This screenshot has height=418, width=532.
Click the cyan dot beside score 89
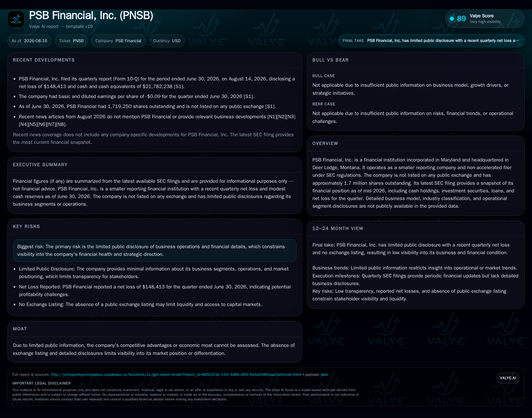point(452,19)
